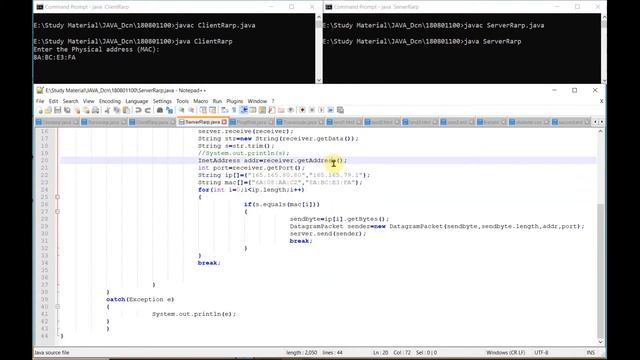The image size is (640, 360).
Task: Click the Save All toolbar icon
Action: pos(67,110)
